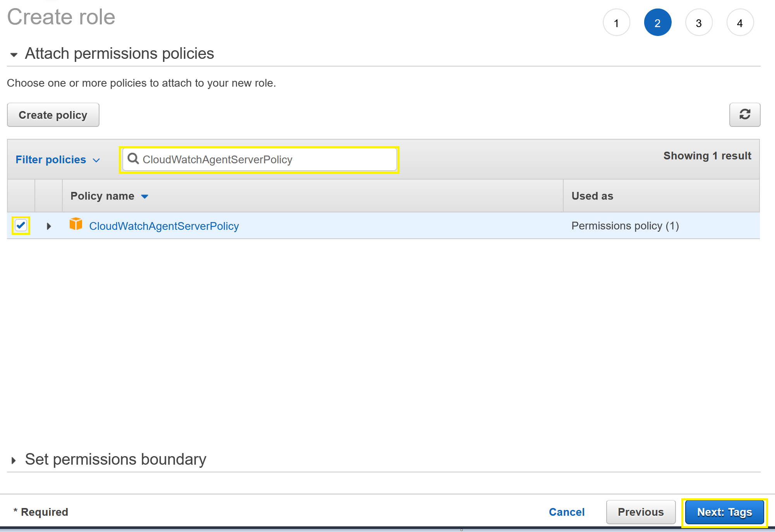This screenshot has width=775, height=532.
Task: Toggle the CloudWatchAgentServerPolicy checkbox
Action: [21, 226]
